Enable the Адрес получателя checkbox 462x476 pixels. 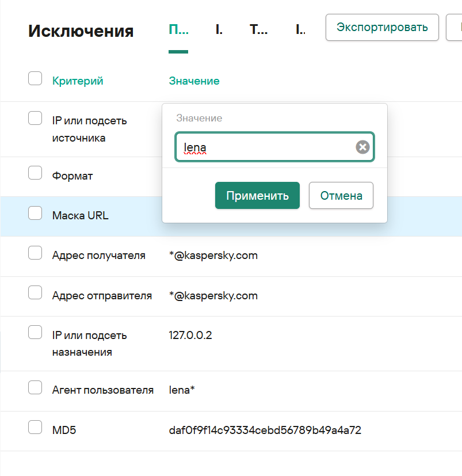35,253
